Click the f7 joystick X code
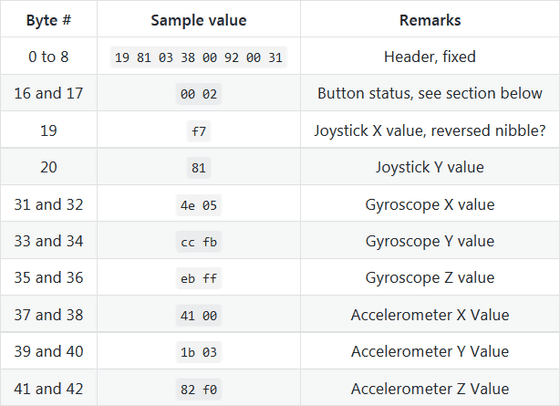The height and width of the screenshot is (406, 560). point(199,131)
